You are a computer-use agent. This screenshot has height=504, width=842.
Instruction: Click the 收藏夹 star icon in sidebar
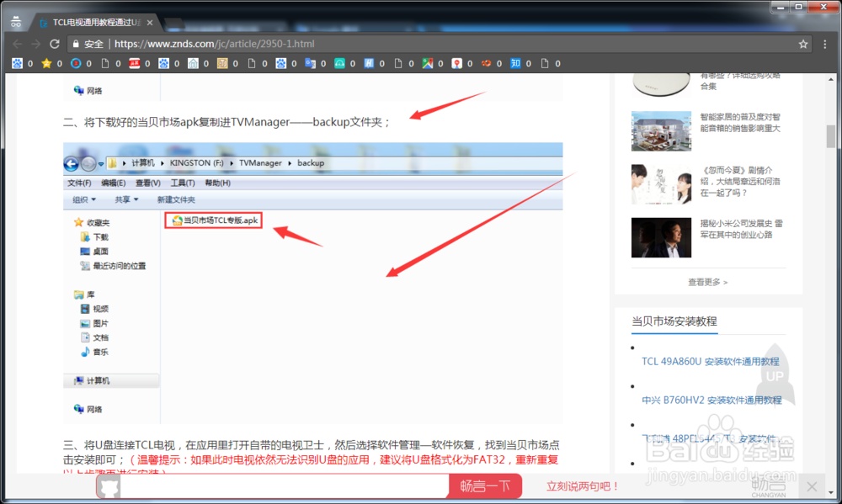[78, 222]
